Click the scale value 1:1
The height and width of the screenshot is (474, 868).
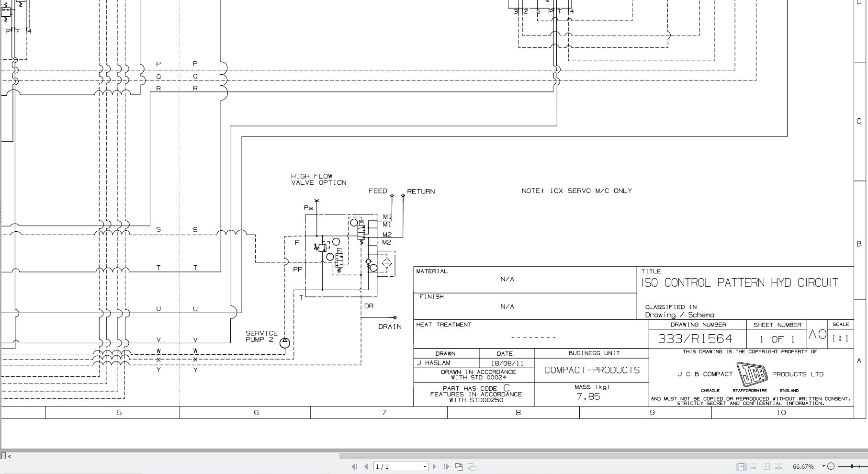click(x=840, y=339)
